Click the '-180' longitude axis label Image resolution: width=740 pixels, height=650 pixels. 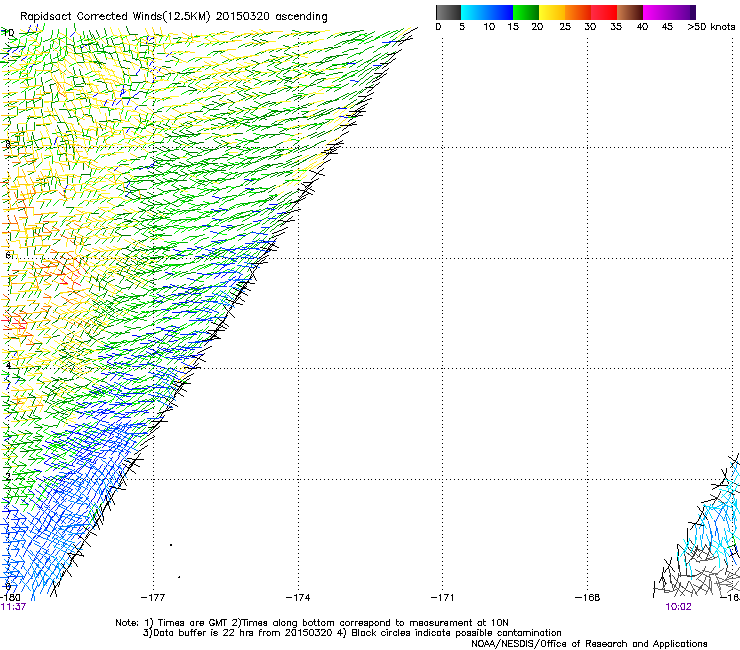tap(10, 598)
